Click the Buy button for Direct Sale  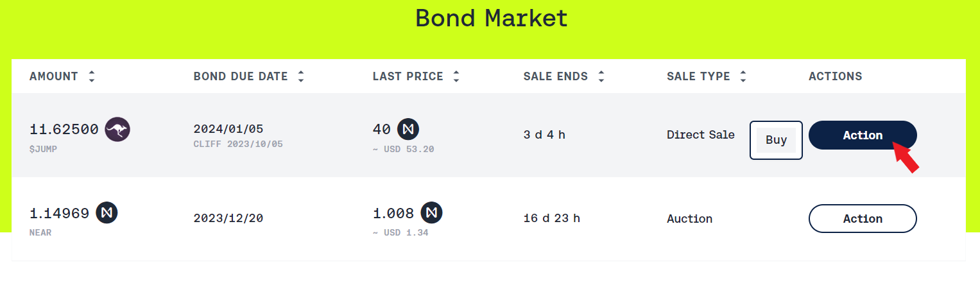(776, 140)
